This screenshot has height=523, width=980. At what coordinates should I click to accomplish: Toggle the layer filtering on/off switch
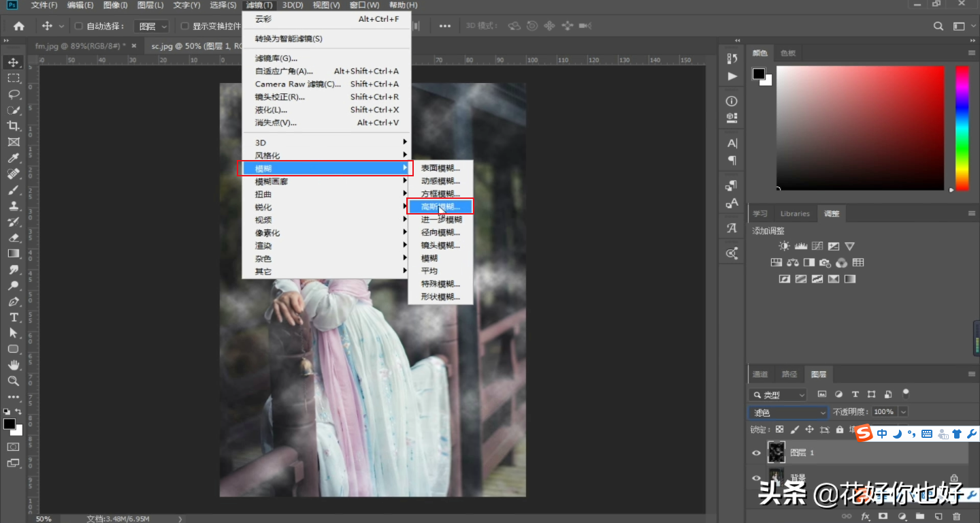point(906,394)
